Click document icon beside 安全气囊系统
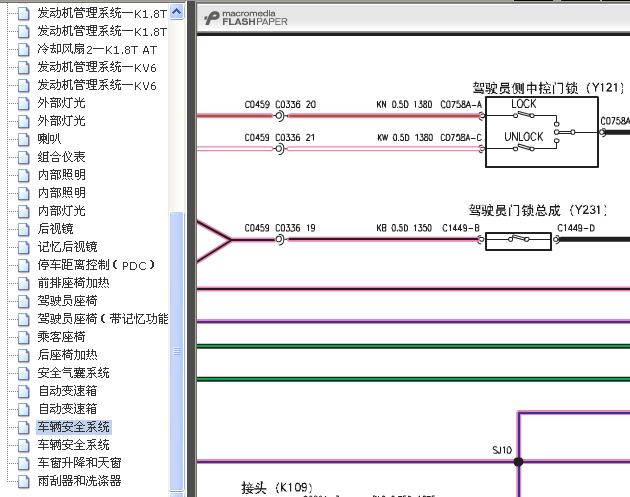 [x=24, y=373]
